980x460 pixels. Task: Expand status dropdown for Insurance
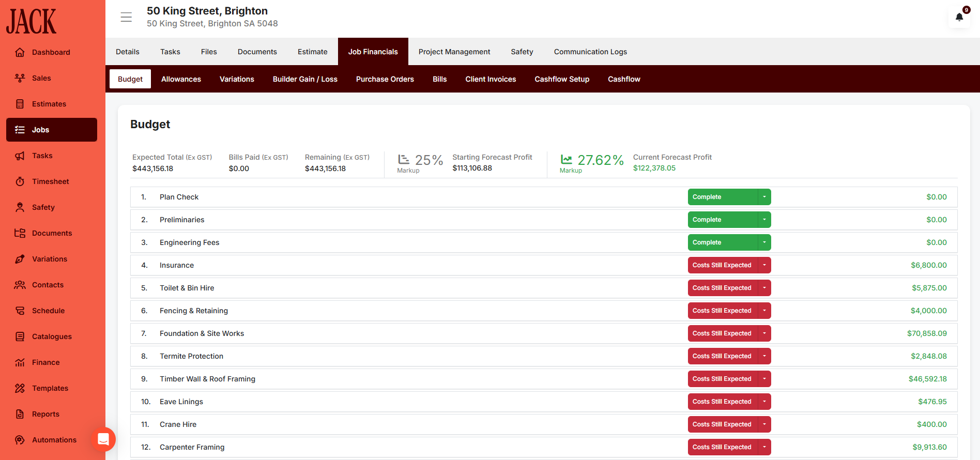[764, 265]
